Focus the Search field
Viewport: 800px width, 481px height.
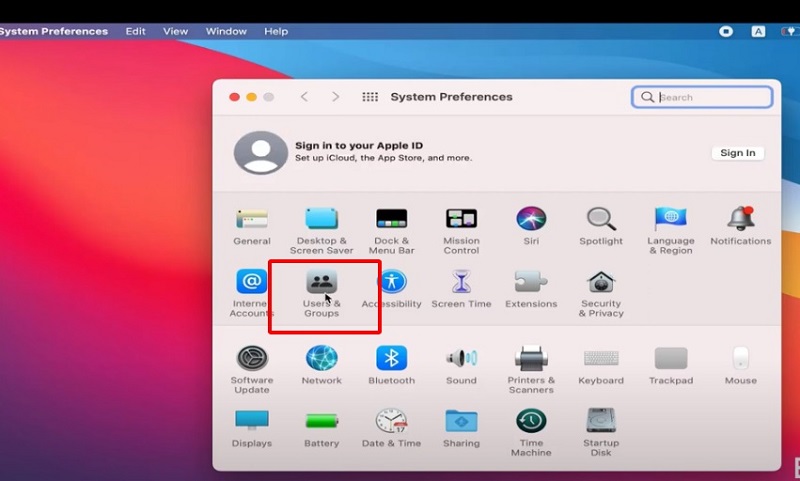pyautogui.click(x=702, y=97)
